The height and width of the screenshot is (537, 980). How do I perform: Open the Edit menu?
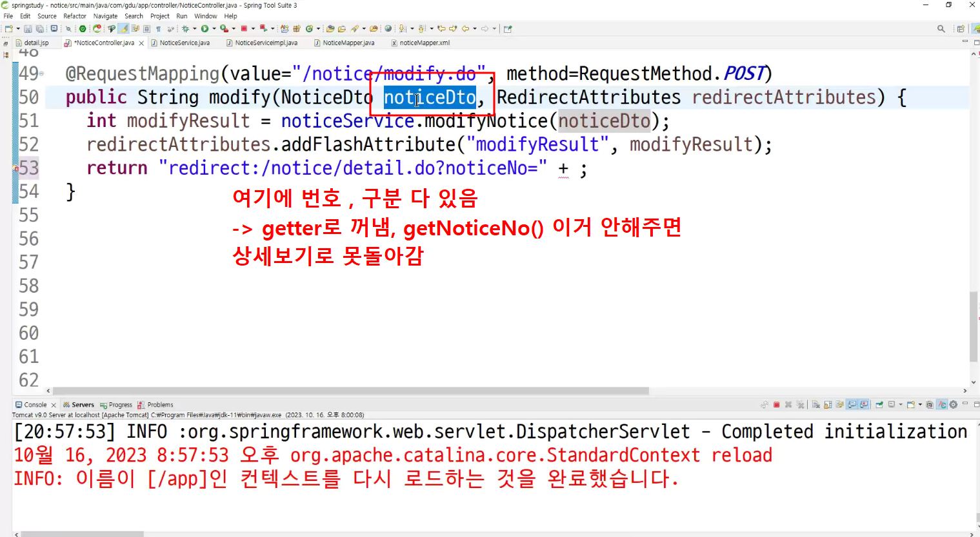[x=25, y=16]
